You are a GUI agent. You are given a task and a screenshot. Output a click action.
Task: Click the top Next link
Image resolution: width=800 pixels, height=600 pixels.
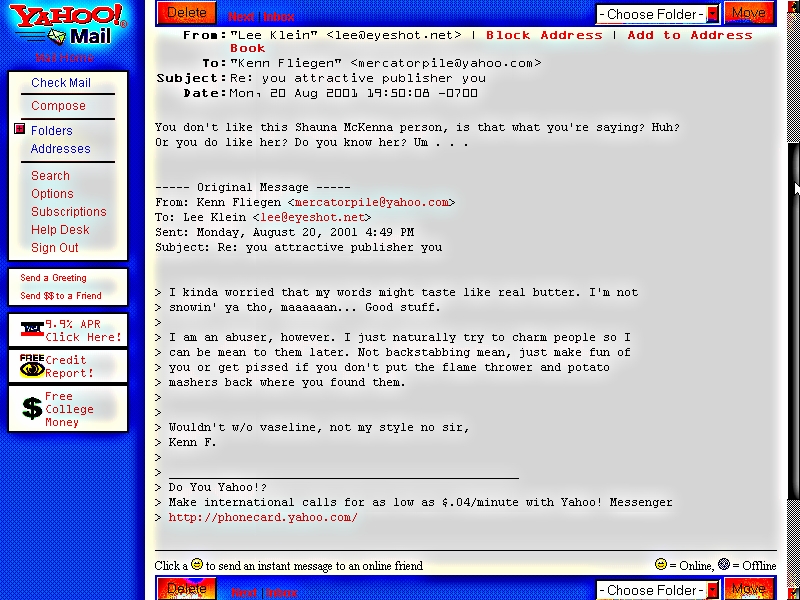click(x=241, y=17)
